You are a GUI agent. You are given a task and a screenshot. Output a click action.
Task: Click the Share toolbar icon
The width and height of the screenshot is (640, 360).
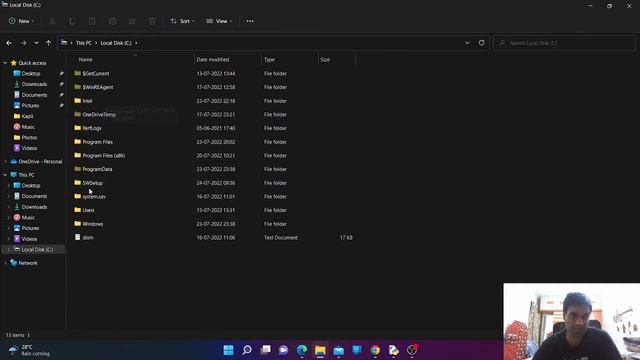(x=132, y=21)
